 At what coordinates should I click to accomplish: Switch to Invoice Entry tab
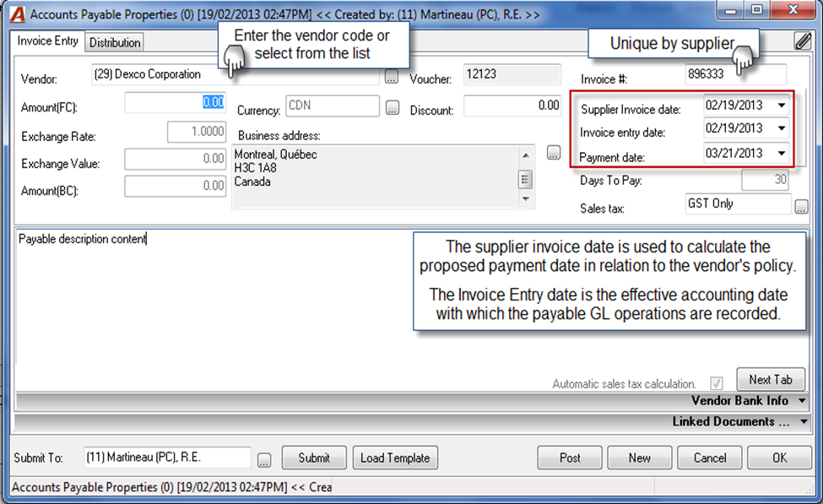click(x=48, y=41)
